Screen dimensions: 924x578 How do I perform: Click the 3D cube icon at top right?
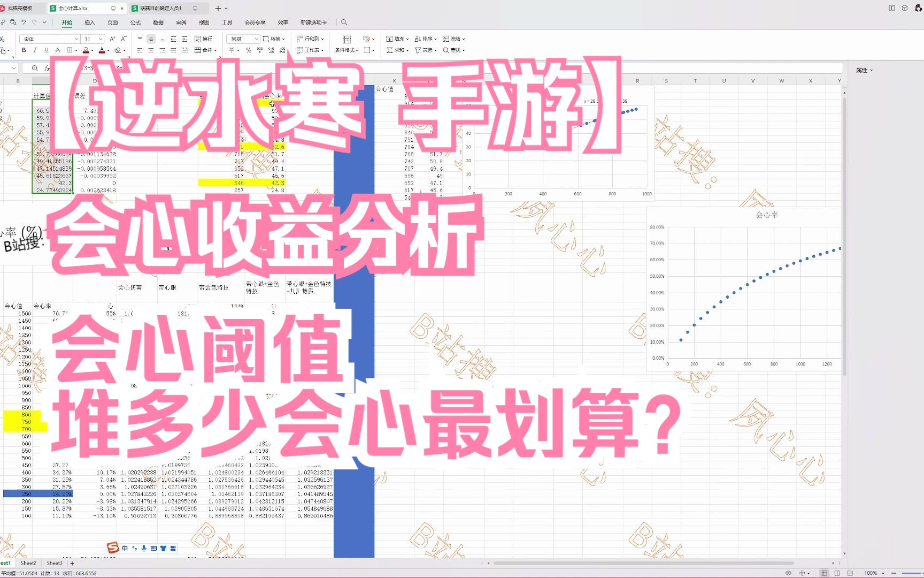coord(905,8)
